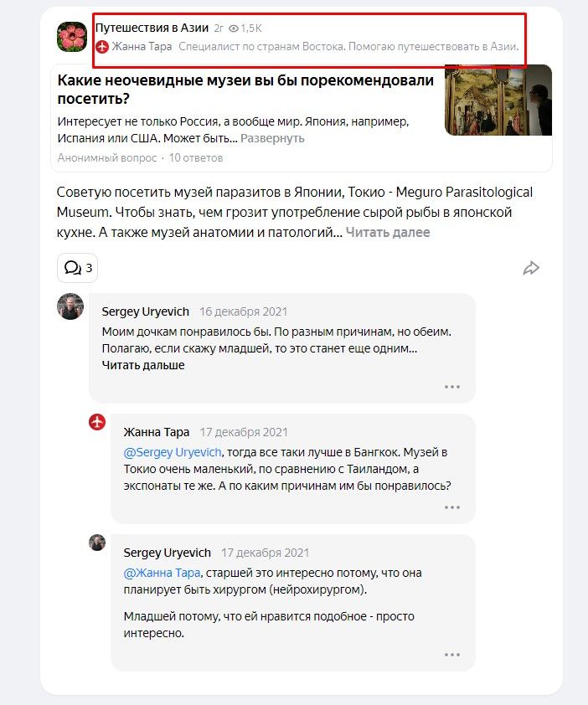
Task: Expand question text with Развернуть
Action: click(x=272, y=138)
